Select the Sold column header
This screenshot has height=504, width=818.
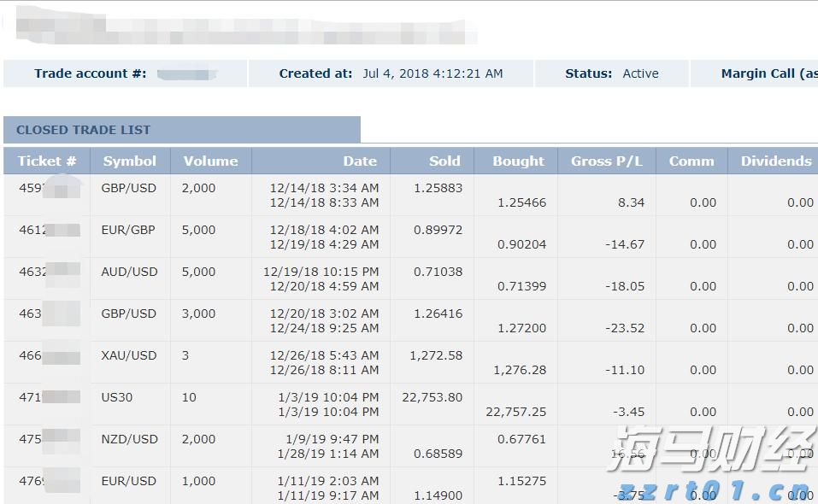click(445, 161)
